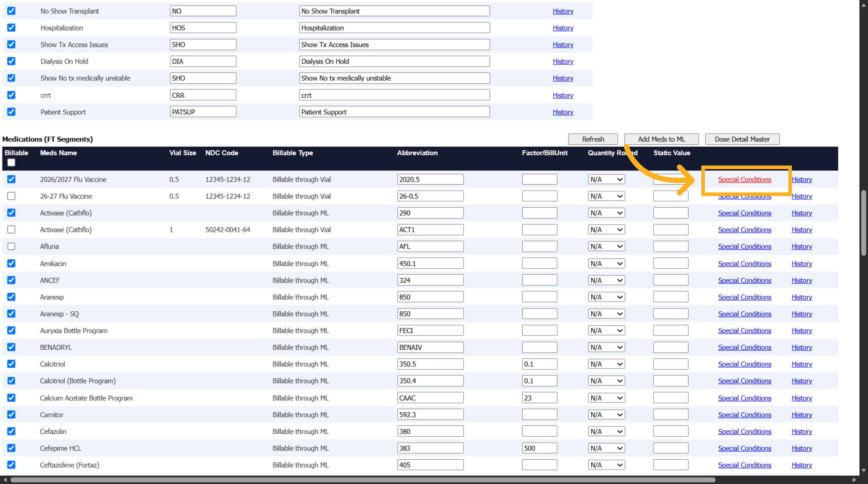Open Special Conditions for BENADRYL
Screen dimensions: 868x484
click(x=745, y=347)
